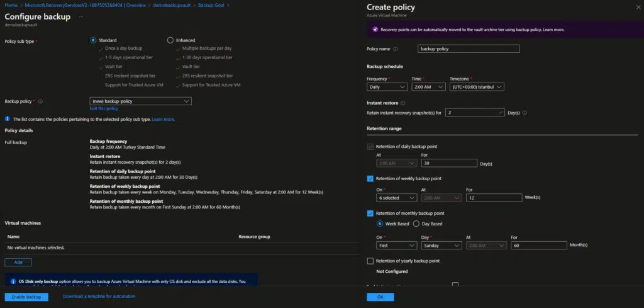This screenshot has width=644, height=308.
Task: Go to Home in the breadcrumb
Action: 11,5
